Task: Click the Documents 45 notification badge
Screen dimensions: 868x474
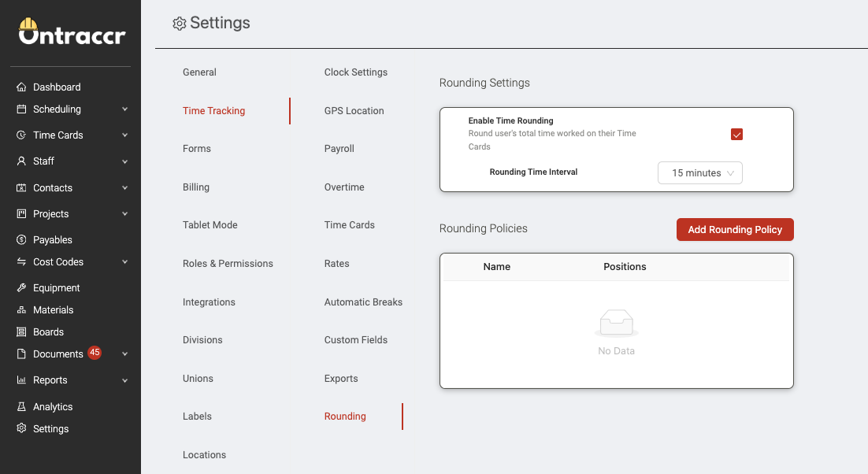Action: [x=95, y=352]
